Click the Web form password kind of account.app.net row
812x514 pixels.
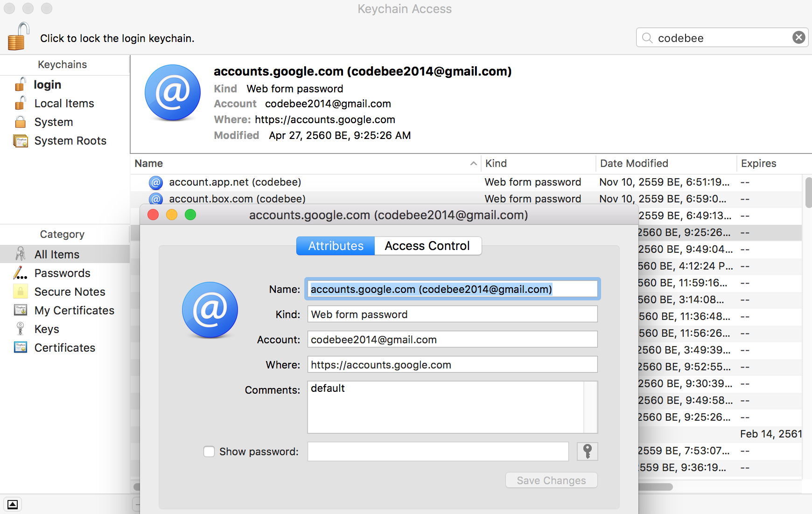(533, 182)
